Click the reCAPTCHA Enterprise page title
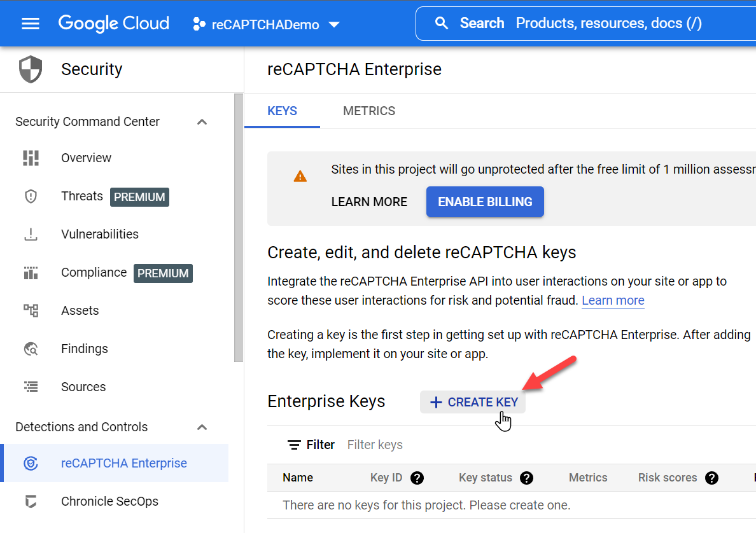This screenshot has height=533, width=756. [354, 69]
